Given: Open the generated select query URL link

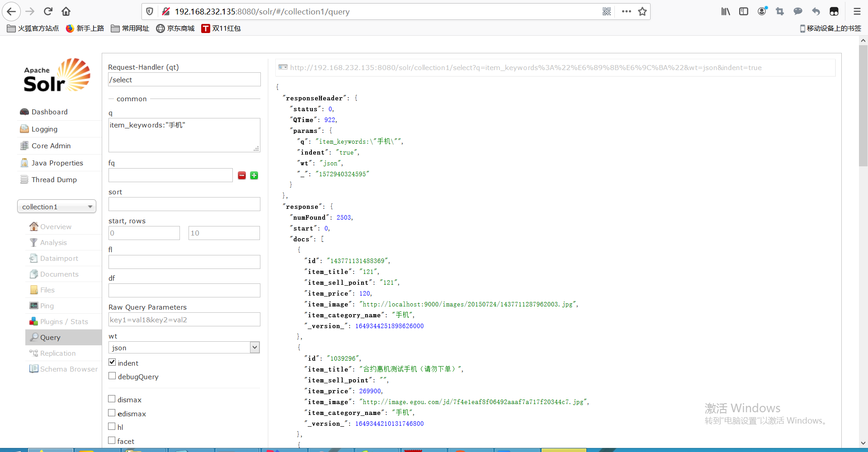Looking at the screenshot, I should [x=526, y=68].
